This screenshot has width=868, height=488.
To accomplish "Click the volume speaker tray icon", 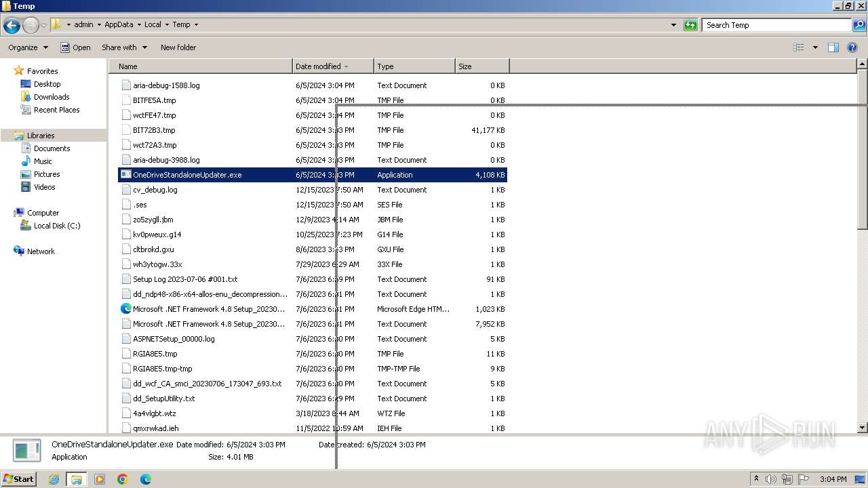I will click(x=771, y=479).
